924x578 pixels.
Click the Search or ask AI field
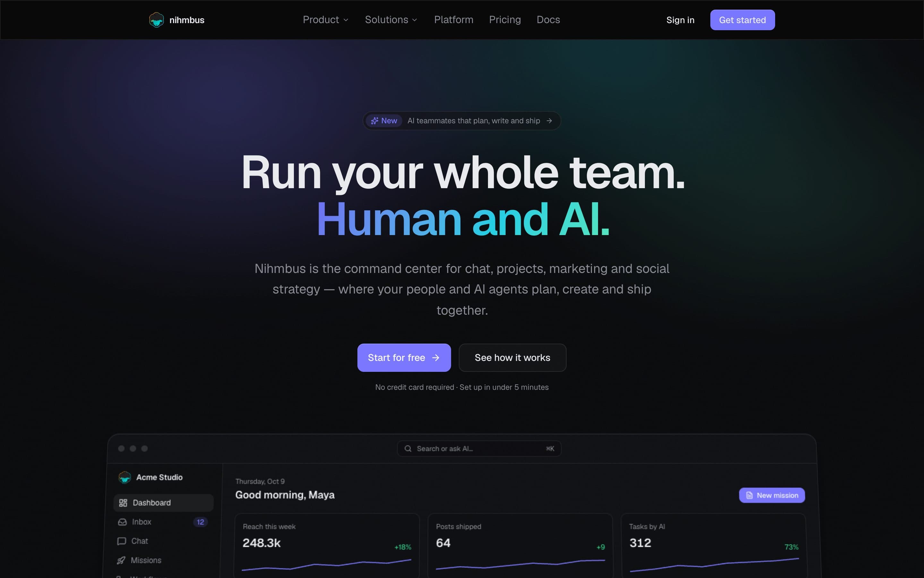[479, 448]
